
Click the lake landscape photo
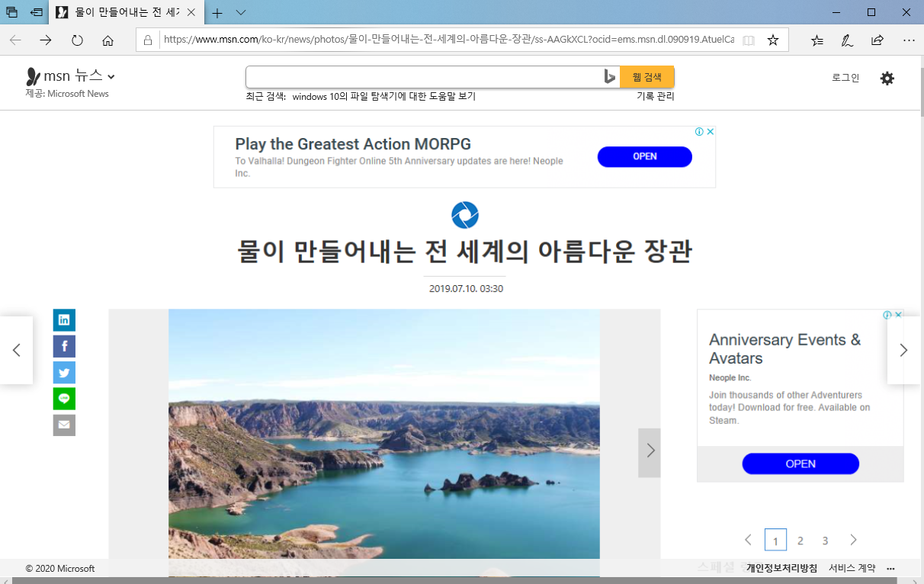(384, 442)
